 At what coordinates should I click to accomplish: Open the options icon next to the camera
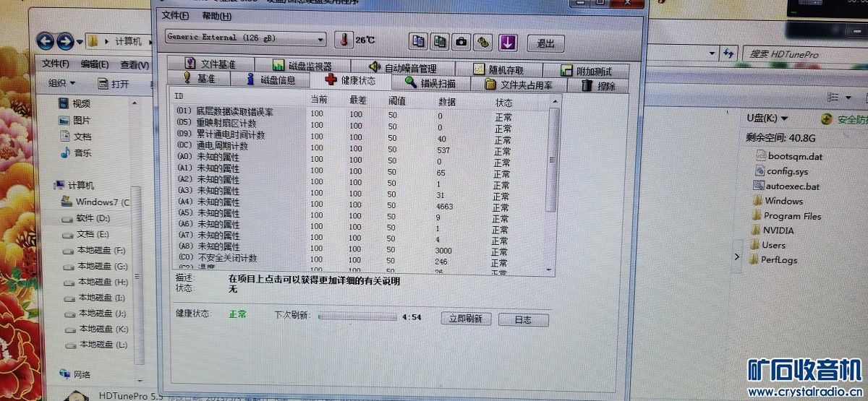[x=482, y=42]
